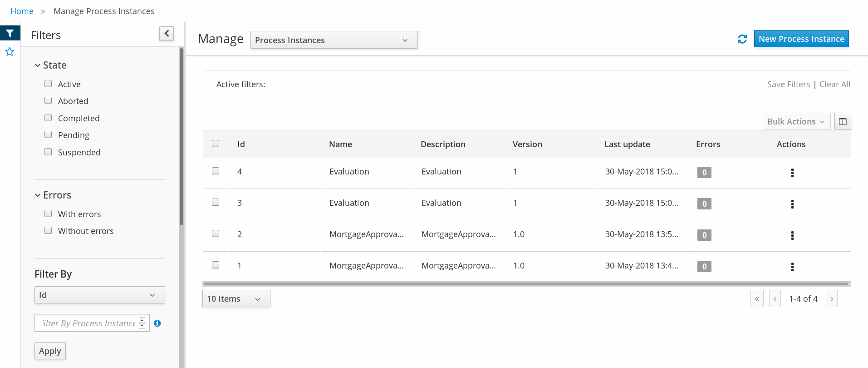Click the Save Filters link
Viewport: 868px width, 368px height.
point(788,85)
